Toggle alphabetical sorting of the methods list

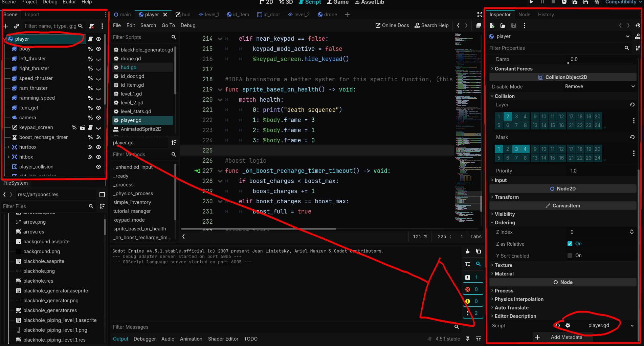(174, 143)
